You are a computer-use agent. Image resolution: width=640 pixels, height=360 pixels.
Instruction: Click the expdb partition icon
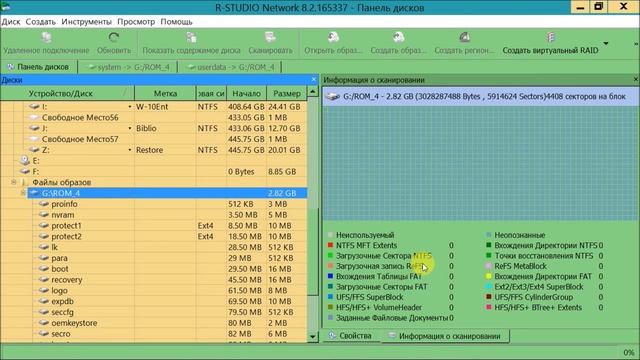[44, 301]
